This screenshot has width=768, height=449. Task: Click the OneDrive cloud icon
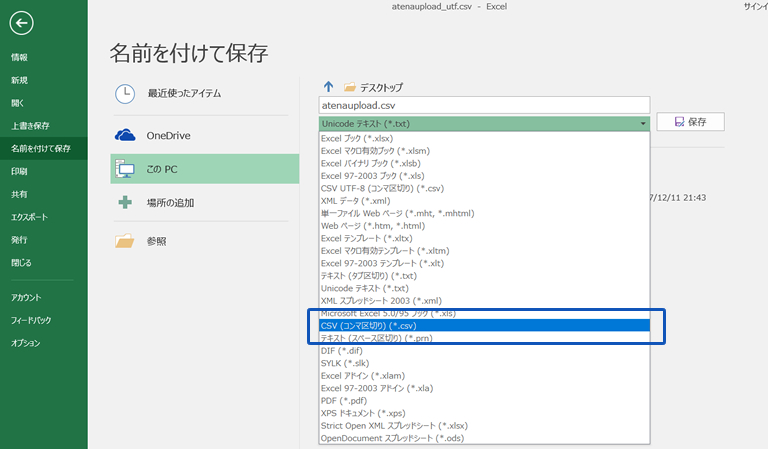[x=125, y=135]
